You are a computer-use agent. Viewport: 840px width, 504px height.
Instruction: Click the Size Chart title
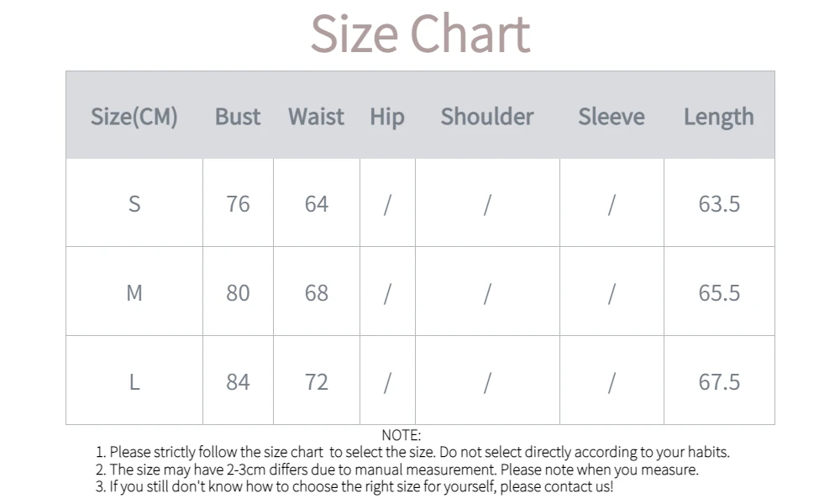coord(420,34)
